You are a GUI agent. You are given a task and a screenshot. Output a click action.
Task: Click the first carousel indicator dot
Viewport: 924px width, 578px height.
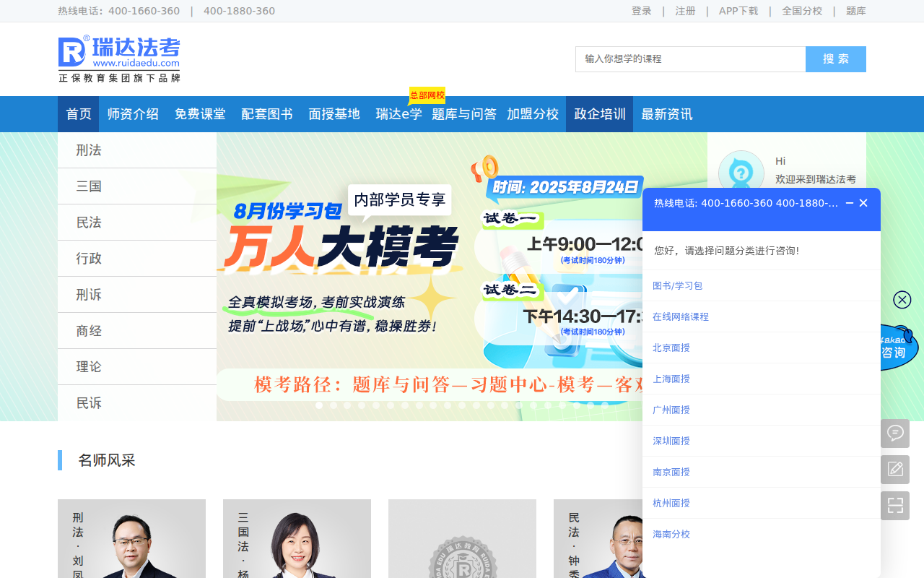[x=319, y=405]
